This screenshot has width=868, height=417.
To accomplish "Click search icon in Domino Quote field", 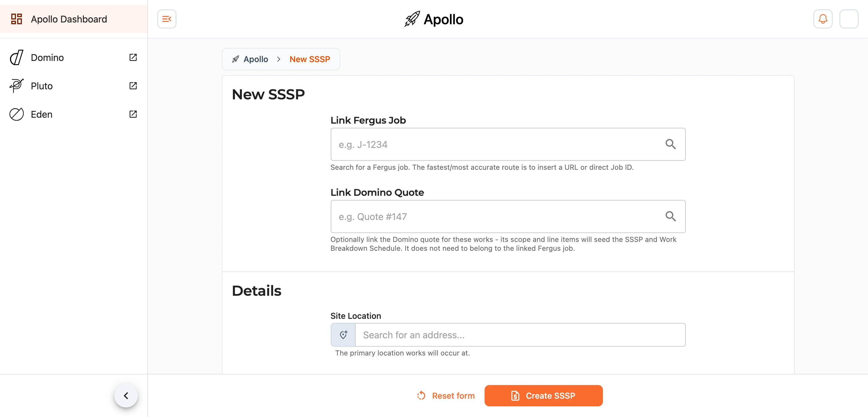I will point(670,216).
